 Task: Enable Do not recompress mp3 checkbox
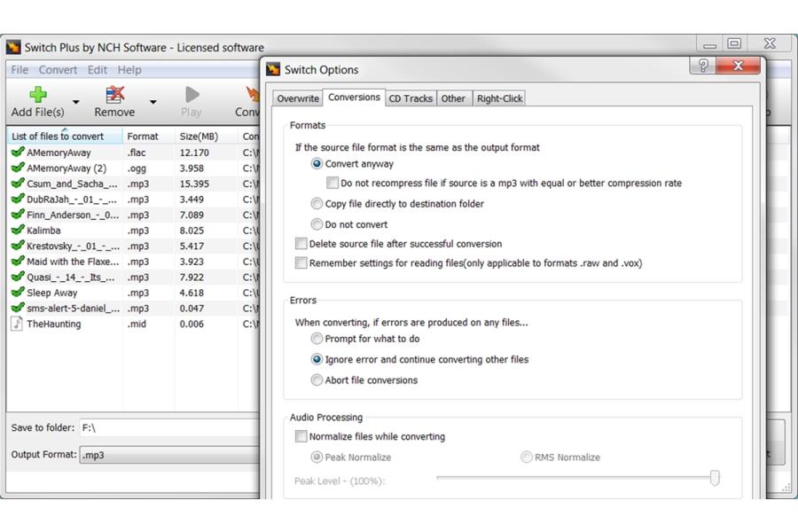click(332, 183)
